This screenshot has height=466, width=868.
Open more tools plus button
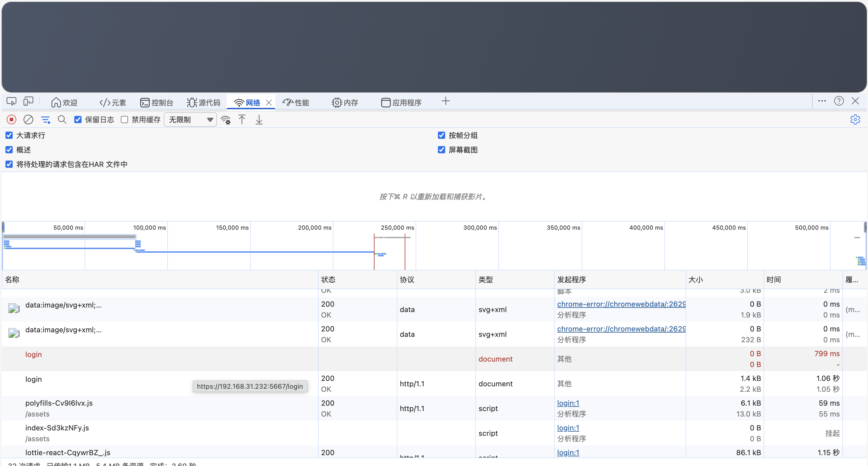(445, 101)
